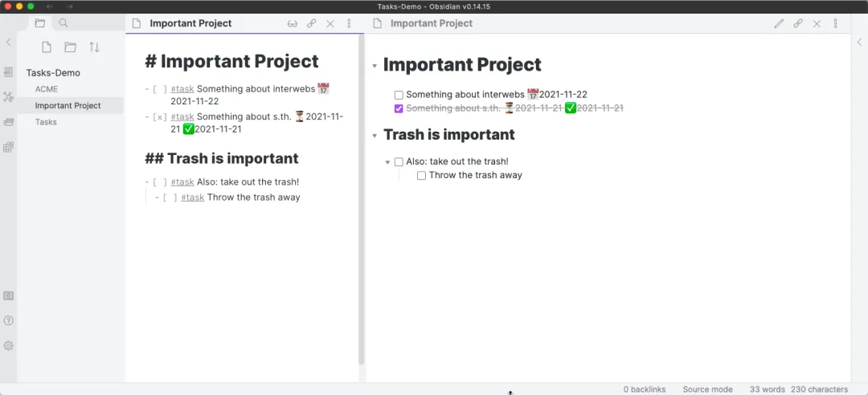Open Obsidian settings gear
Screen dimensions: 868x395
click(8, 346)
